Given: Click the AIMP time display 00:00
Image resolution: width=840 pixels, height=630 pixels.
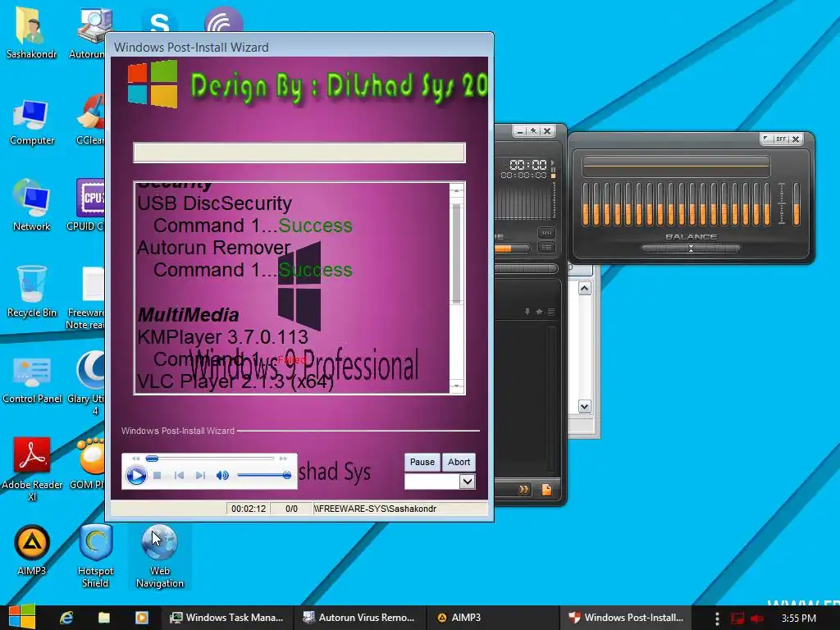Looking at the screenshot, I should (x=527, y=164).
